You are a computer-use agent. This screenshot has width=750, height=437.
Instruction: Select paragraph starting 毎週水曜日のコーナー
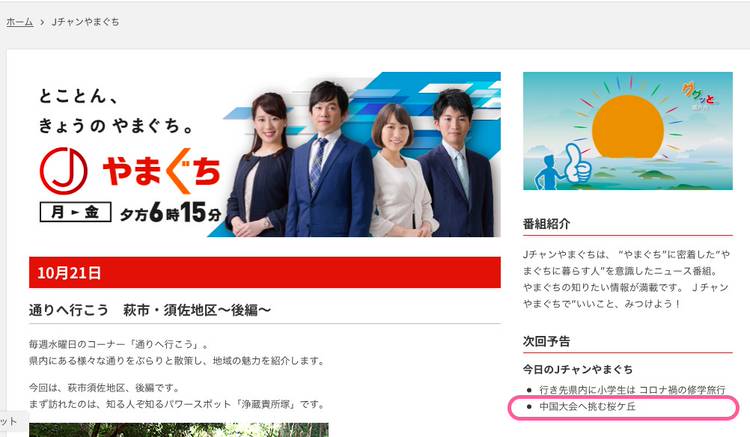pos(119,344)
